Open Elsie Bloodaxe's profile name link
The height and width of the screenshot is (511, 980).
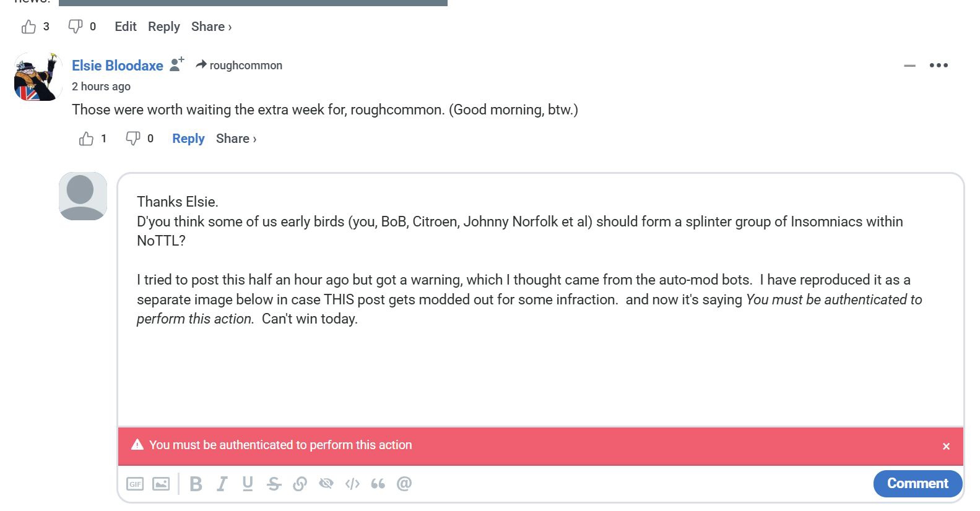(x=118, y=66)
